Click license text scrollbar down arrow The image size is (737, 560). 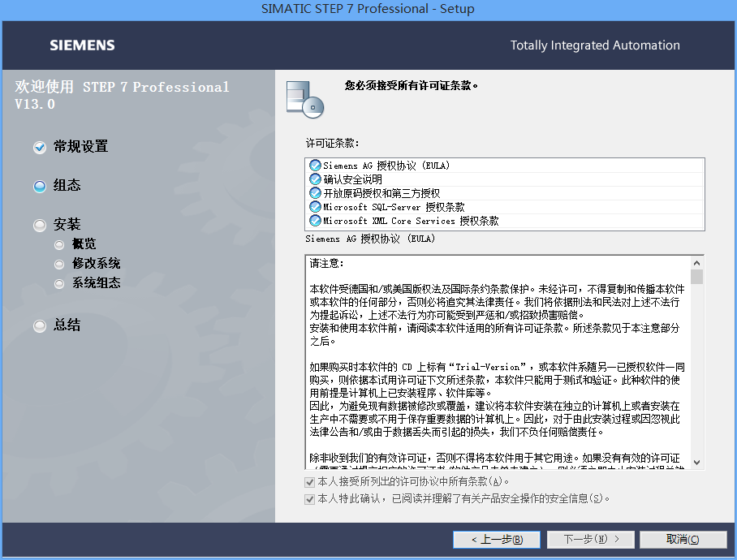click(697, 463)
